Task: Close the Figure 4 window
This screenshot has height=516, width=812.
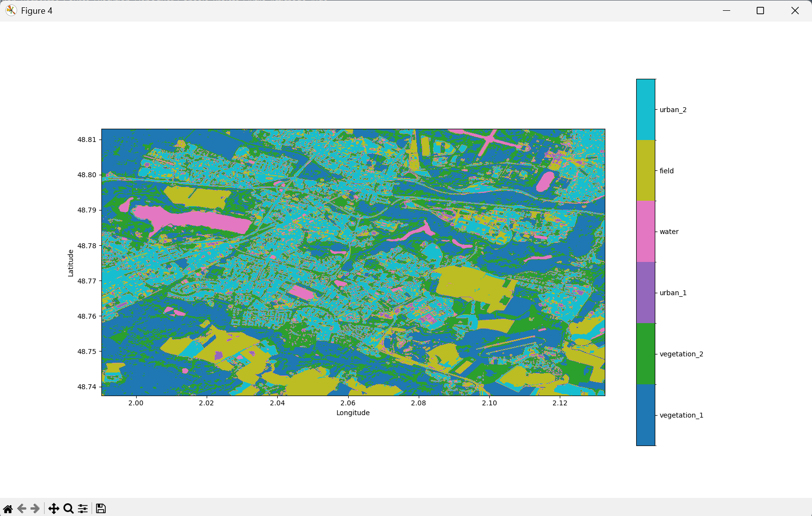Action: pos(795,10)
